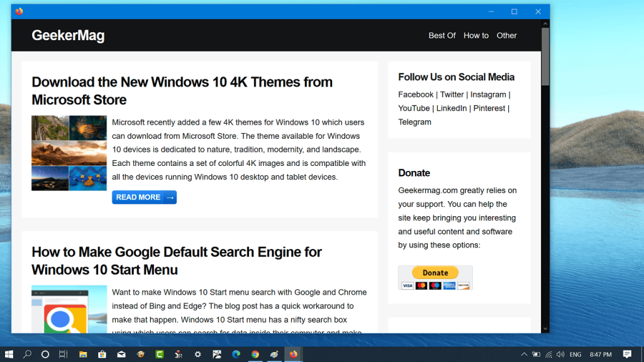
Task: Click the yellow PayPal Donate button
Action: click(435, 273)
